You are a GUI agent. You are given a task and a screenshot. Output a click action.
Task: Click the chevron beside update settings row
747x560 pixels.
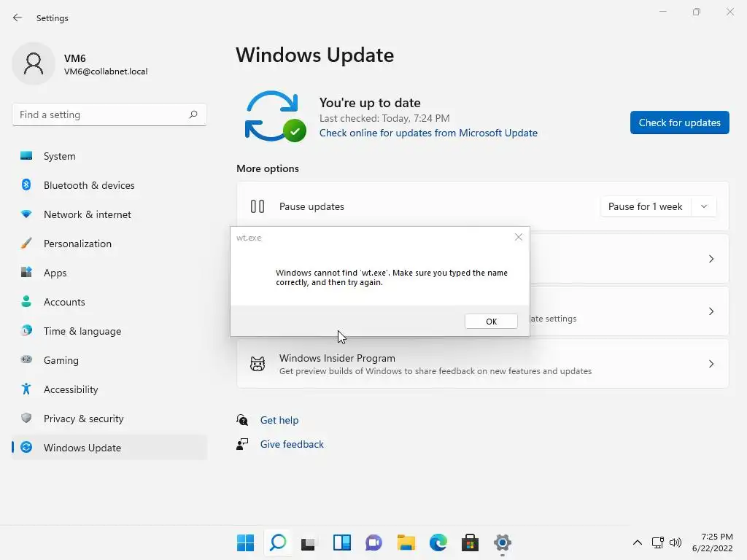click(711, 311)
